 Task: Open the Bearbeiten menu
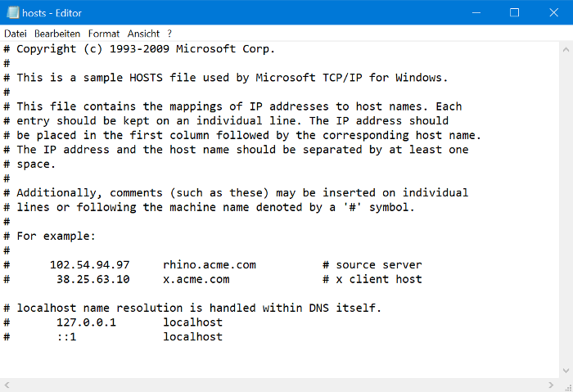(x=57, y=34)
